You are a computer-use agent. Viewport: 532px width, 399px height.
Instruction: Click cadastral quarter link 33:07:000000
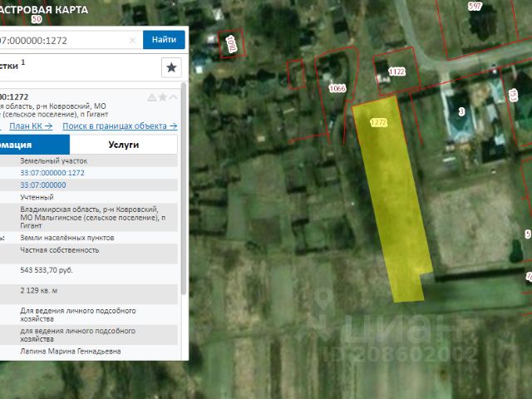pyautogui.click(x=43, y=185)
